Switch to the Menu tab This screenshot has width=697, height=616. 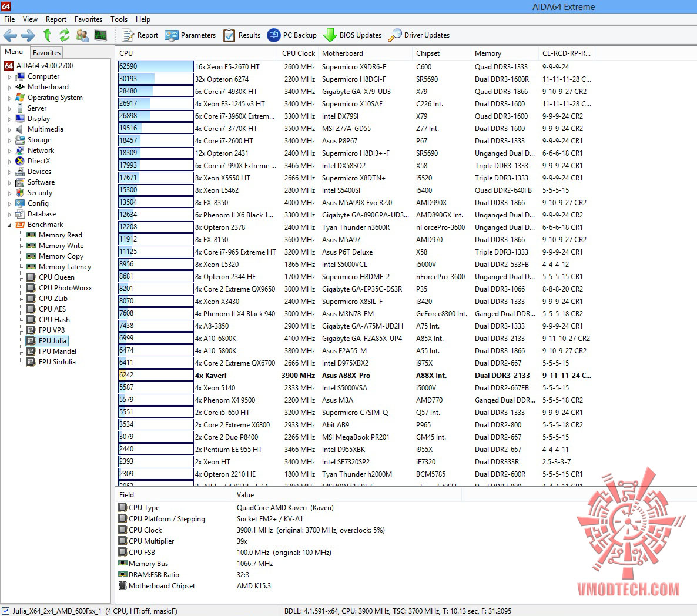pyautogui.click(x=14, y=52)
